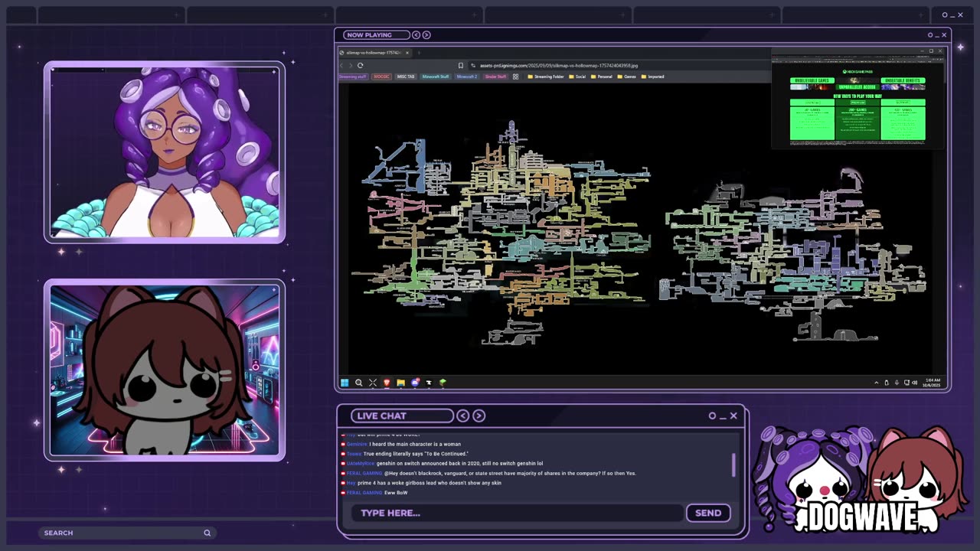Screen dimensions: 980x551
Task: Close the silkmap-vs-hollowmap browser tab
Action: (407, 53)
